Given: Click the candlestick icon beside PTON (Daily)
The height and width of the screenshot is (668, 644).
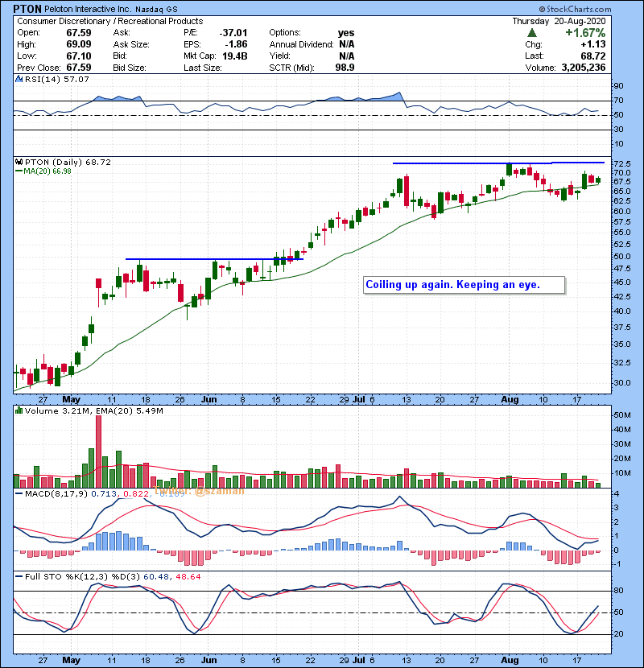Looking at the screenshot, I should (19, 162).
